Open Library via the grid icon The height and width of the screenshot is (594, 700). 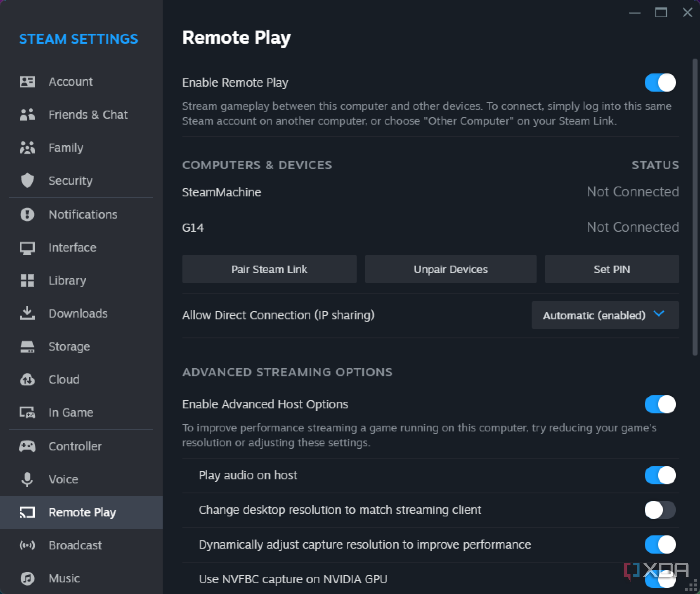point(27,281)
